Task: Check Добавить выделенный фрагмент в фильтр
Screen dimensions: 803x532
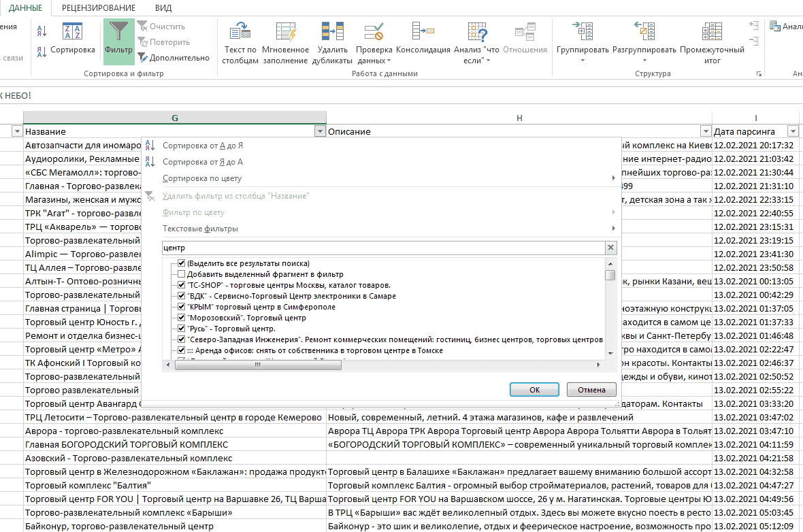Action: coord(181,274)
